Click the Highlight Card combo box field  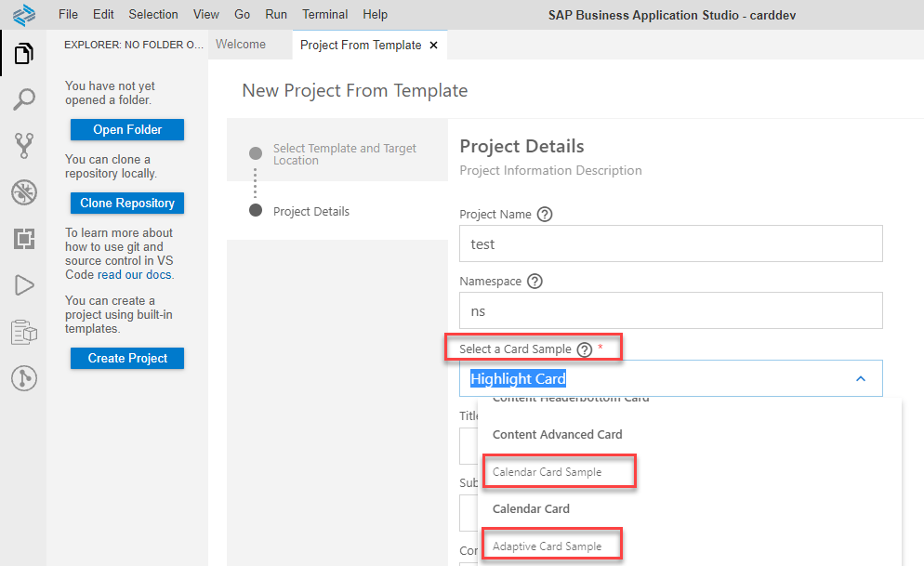(x=670, y=378)
